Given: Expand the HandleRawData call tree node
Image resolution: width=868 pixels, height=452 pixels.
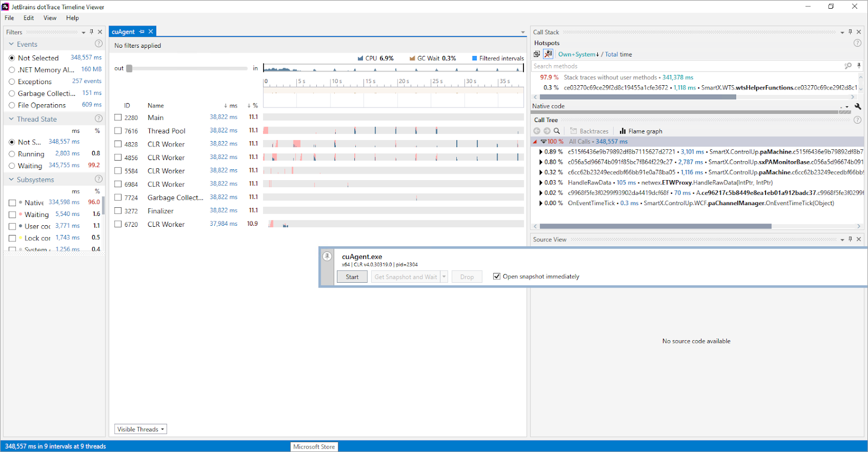Looking at the screenshot, I should 541,183.
